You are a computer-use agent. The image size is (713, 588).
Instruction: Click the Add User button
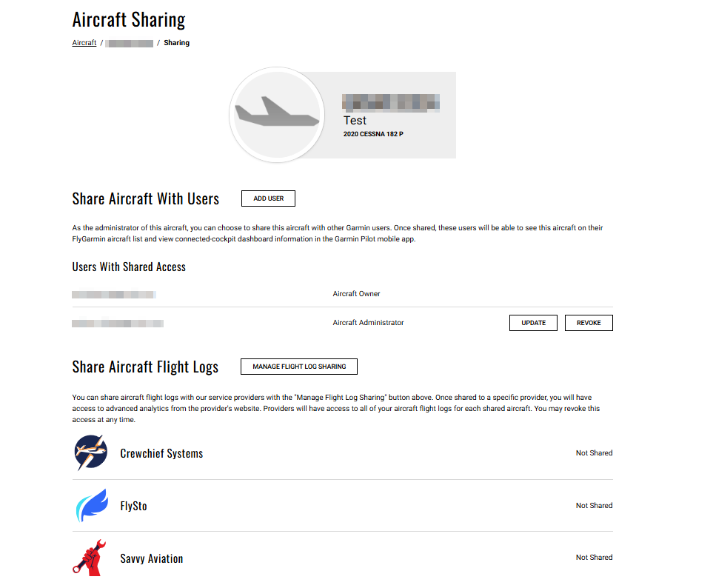(268, 198)
